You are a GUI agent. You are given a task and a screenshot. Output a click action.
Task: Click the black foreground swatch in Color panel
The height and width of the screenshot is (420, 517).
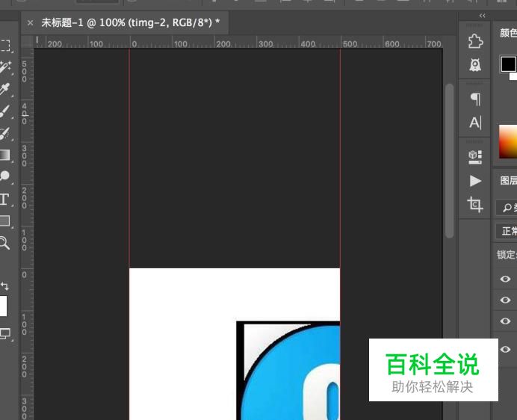click(508, 64)
